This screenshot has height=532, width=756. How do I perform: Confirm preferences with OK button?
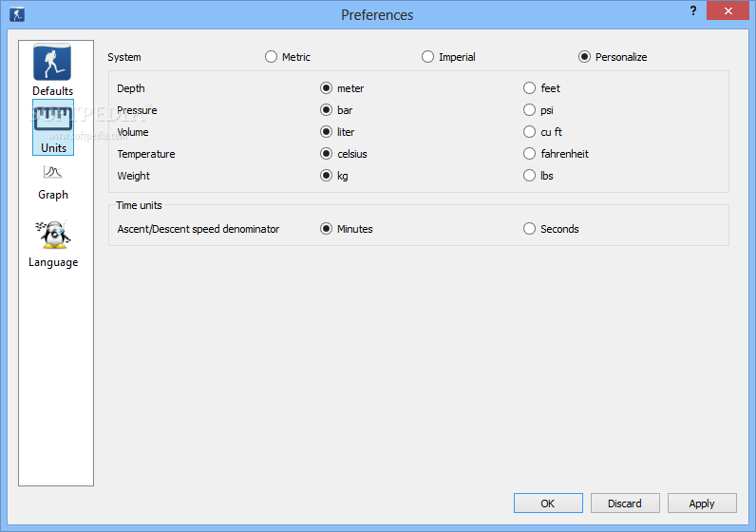coord(548,503)
